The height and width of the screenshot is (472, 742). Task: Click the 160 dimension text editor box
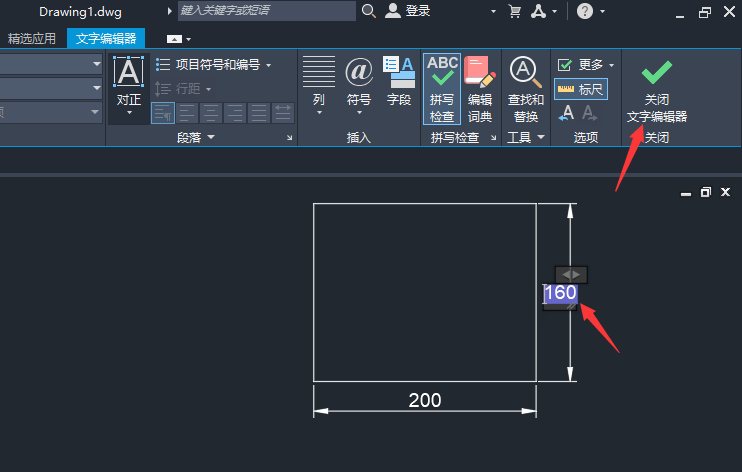click(561, 293)
